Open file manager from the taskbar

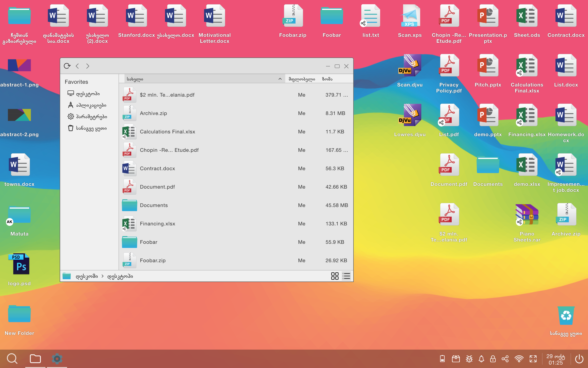point(35,359)
